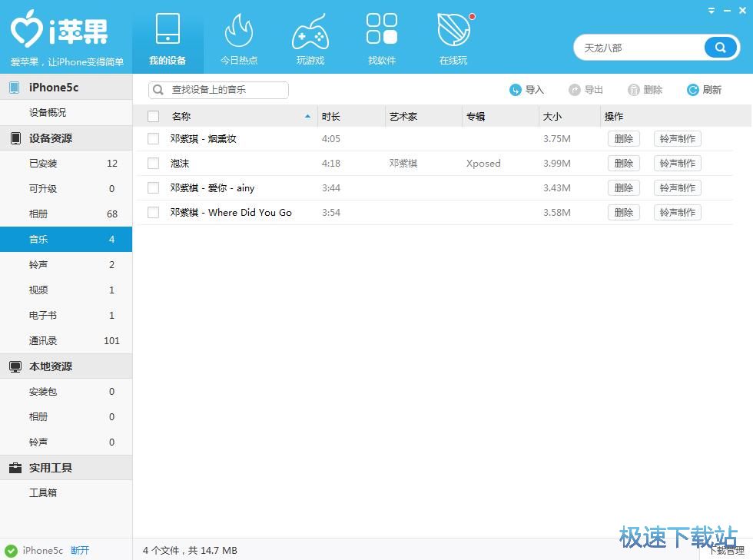
Task: Click the 3.75M size value
Action: (x=557, y=139)
